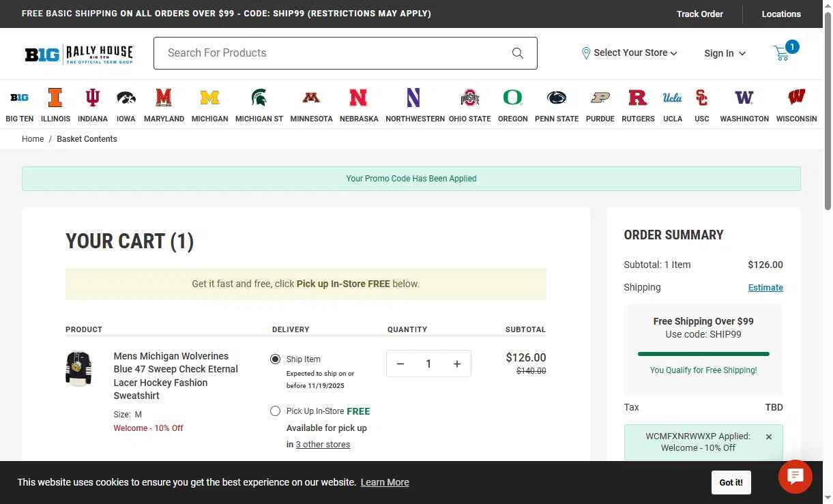Expand the Sign In dropdown

[x=725, y=53]
